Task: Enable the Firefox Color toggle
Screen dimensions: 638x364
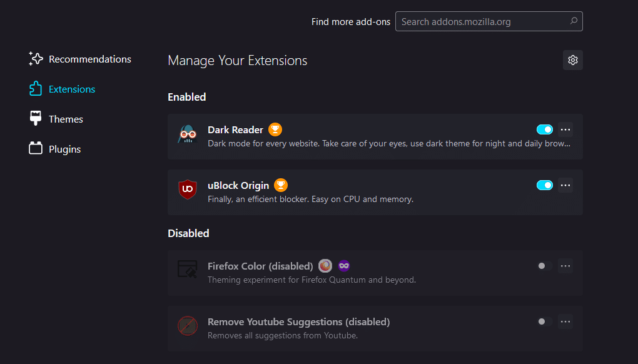Action: pos(544,266)
